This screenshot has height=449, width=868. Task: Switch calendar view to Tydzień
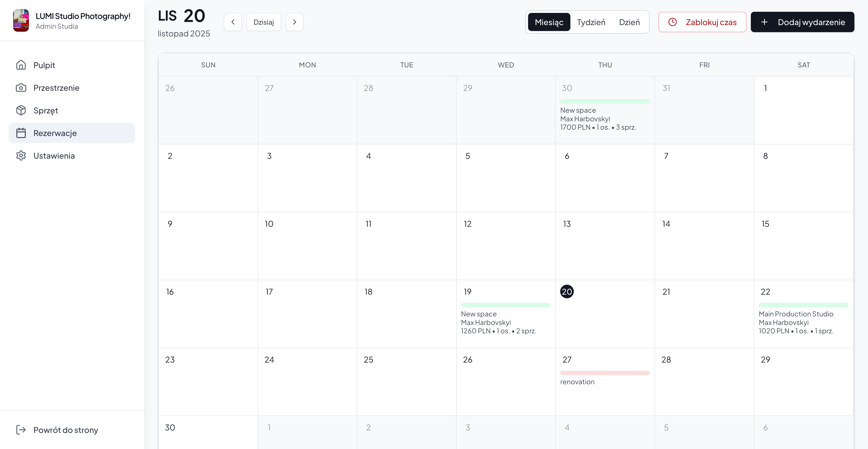591,21
